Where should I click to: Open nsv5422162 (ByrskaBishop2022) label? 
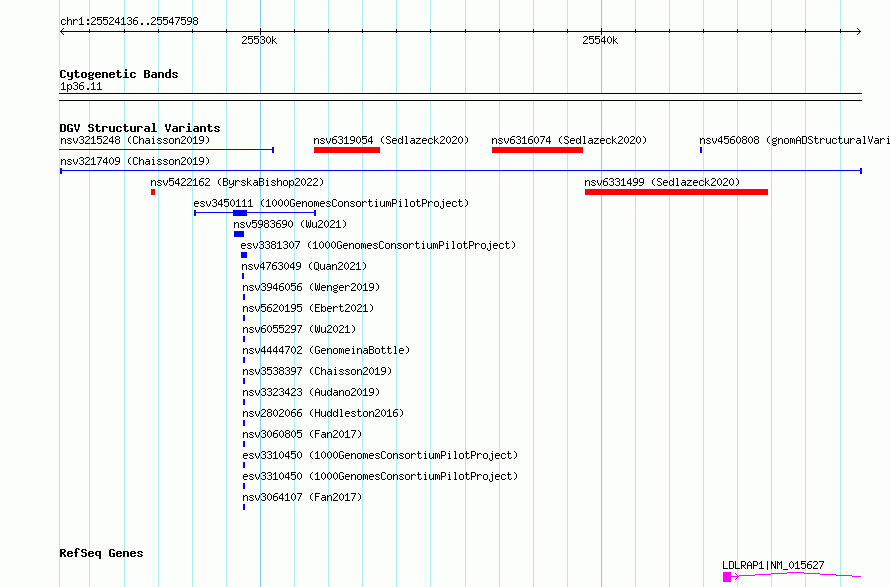pos(237,182)
